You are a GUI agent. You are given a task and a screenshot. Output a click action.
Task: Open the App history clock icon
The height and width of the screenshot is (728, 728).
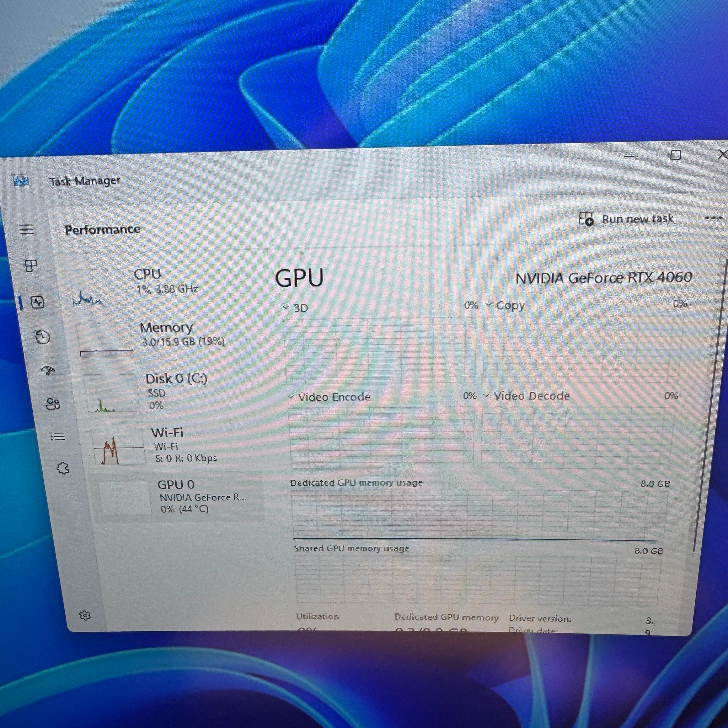(x=43, y=337)
